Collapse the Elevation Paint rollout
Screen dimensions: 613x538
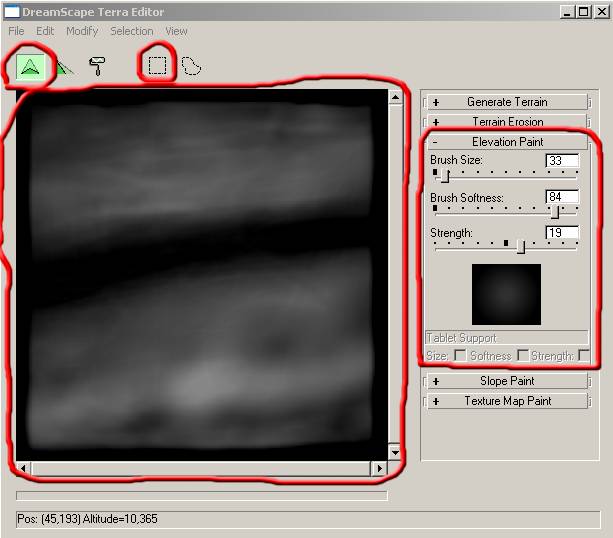click(x=507, y=142)
